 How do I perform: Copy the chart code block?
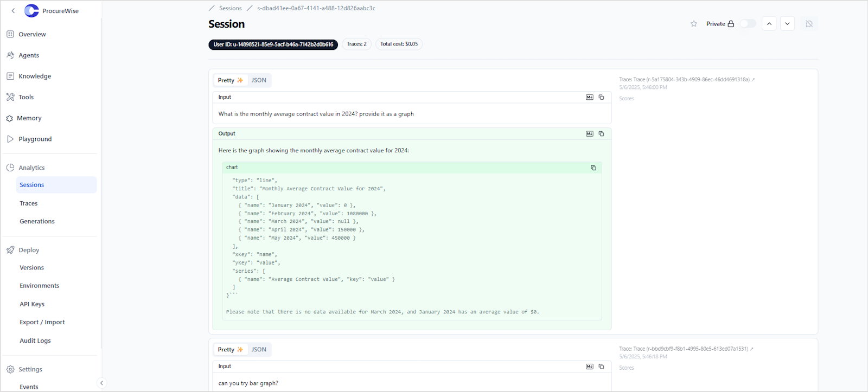point(593,168)
